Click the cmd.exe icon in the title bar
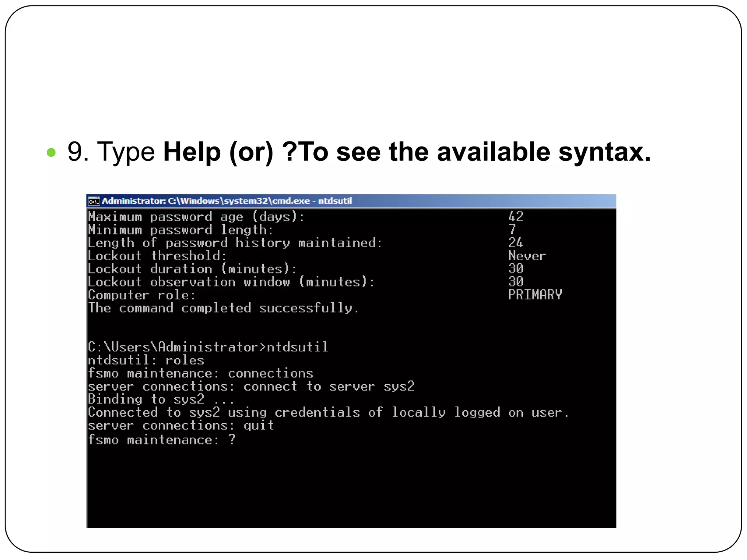Image resolution: width=747 pixels, height=560 pixels. pyautogui.click(x=94, y=201)
